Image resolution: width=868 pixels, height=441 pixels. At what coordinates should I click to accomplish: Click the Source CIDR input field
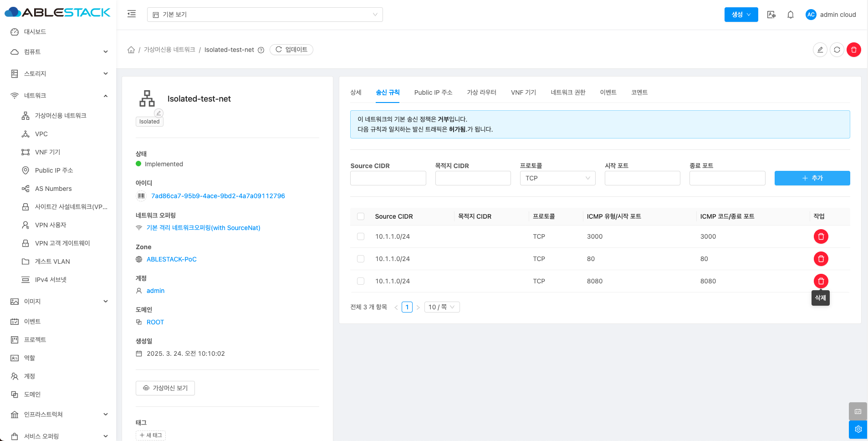coord(388,178)
